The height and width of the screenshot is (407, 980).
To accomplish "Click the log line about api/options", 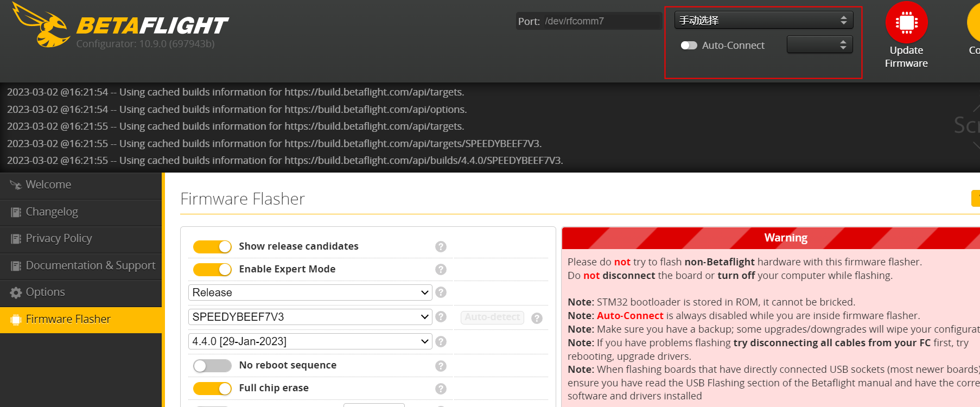I will 237,110.
